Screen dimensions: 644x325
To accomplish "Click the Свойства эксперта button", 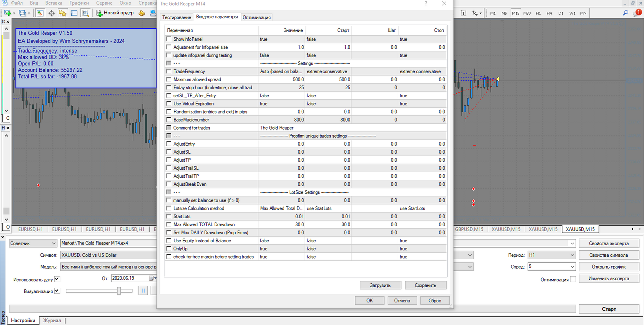I will [609, 243].
